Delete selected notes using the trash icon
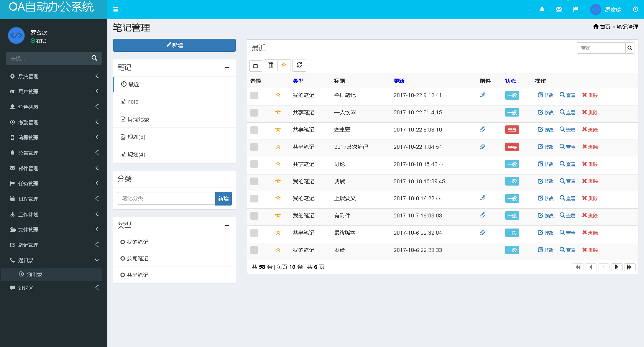This screenshot has width=644, height=347. point(270,65)
